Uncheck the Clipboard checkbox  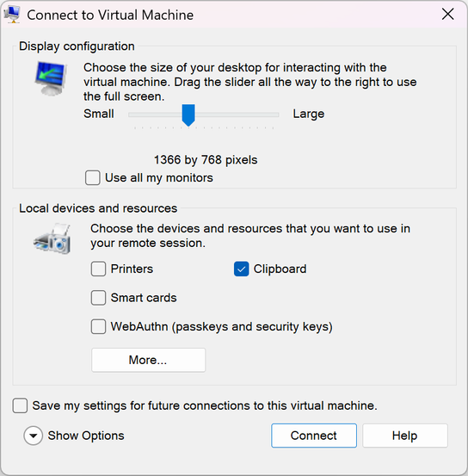[241, 269]
